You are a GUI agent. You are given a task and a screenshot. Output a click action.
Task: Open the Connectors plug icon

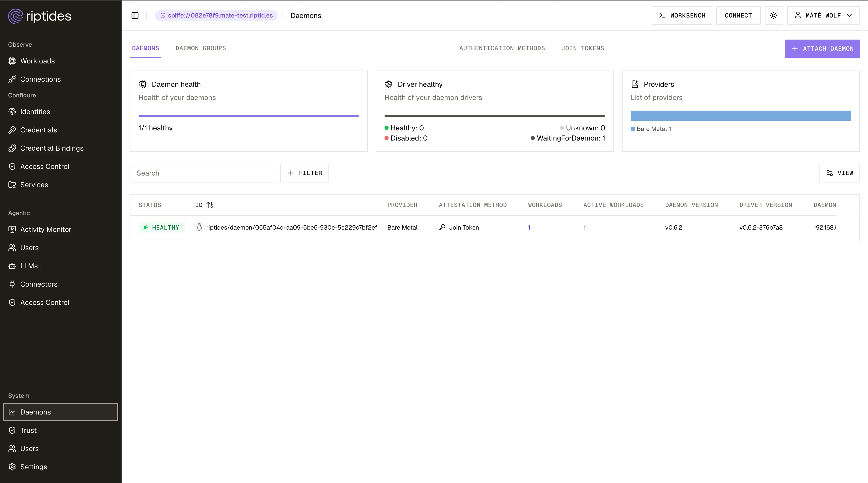pyautogui.click(x=12, y=284)
